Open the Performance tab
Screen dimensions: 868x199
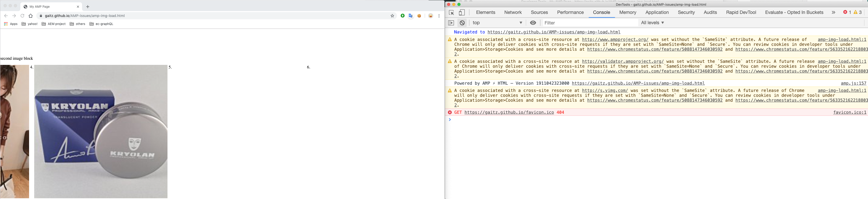(x=570, y=12)
